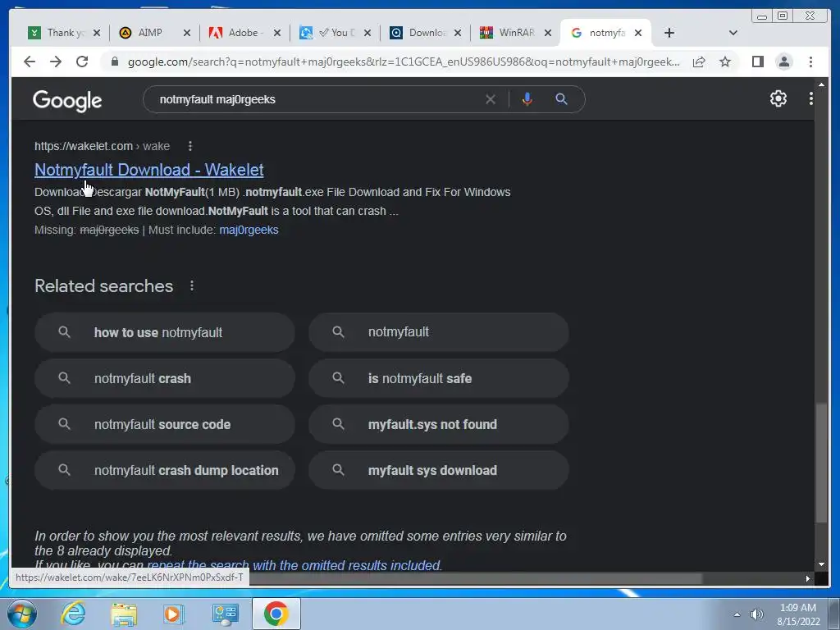Open the volume control in tray
This screenshot has height=630, width=840.
click(x=757, y=614)
